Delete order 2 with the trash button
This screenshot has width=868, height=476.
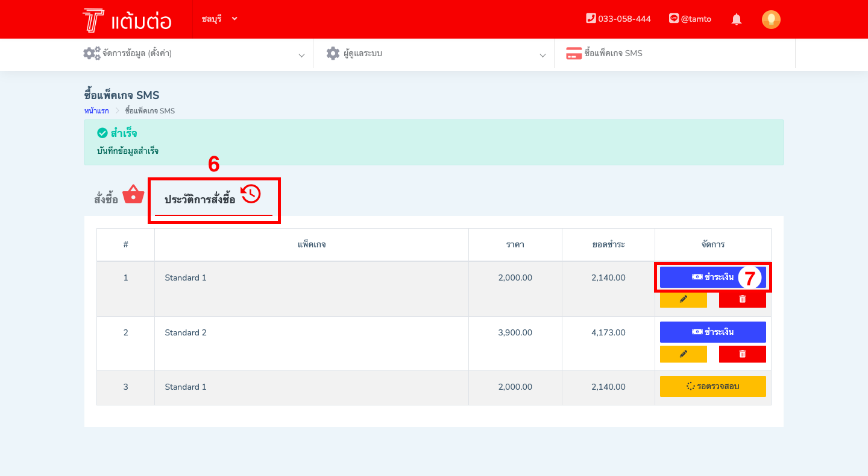[743, 354]
